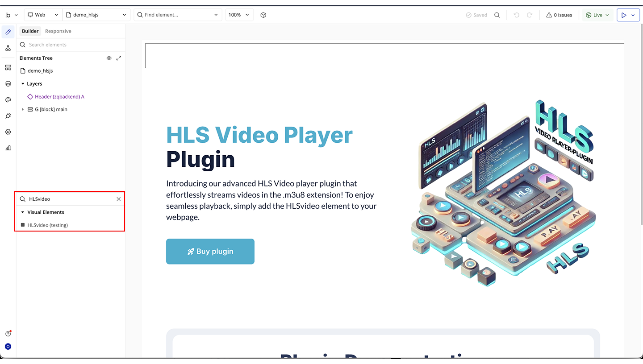Click the Saved status indicator
Screen dimensions: 643x364
click(x=476, y=15)
